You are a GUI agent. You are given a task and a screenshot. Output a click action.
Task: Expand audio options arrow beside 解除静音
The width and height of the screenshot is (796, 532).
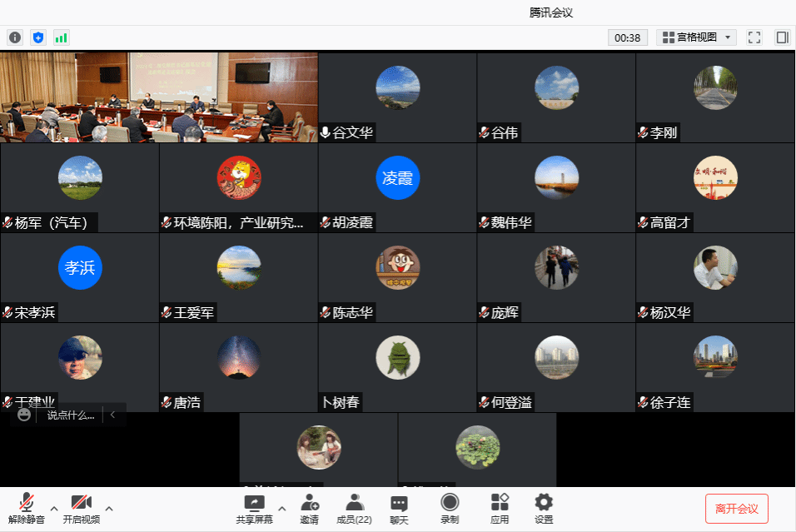pos(54,508)
